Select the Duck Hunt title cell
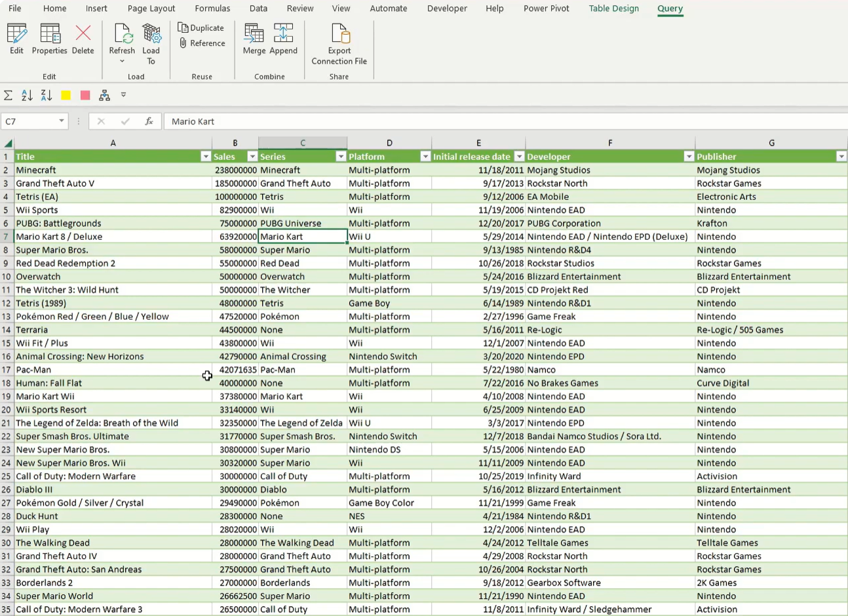The width and height of the screenshot is (848, 616). 113,516
